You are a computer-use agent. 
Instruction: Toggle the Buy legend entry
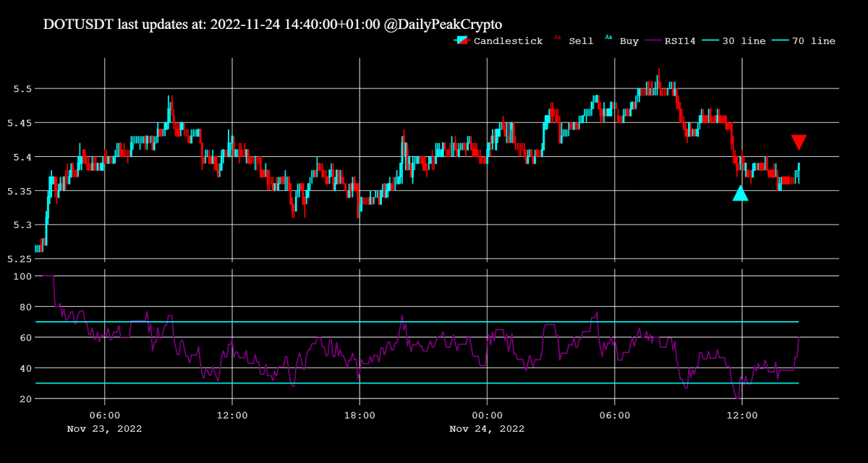pos(622,41)
